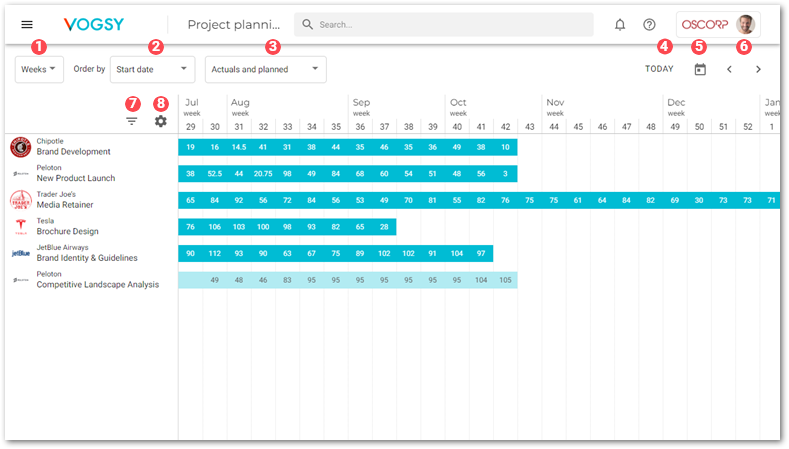This screenshot has height=449, width=789.
Task: Click the Sep month header
Action: tap(361, 102)
